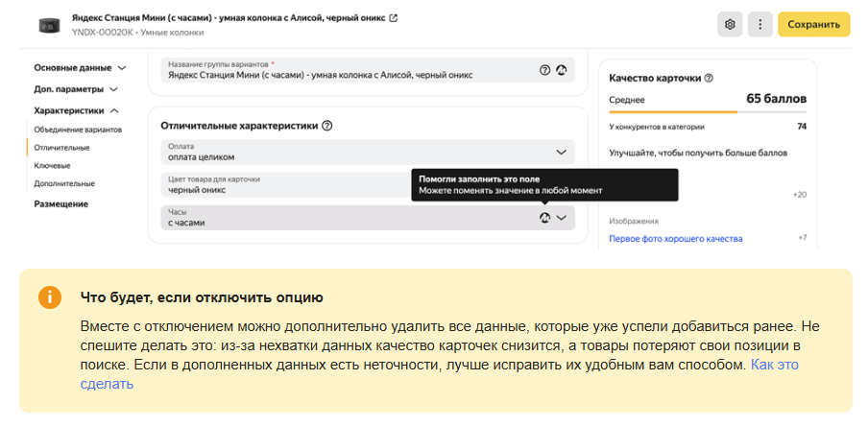Go to Объединение вариантов in sidebar
868x427 pixels.
click(78, 130)
